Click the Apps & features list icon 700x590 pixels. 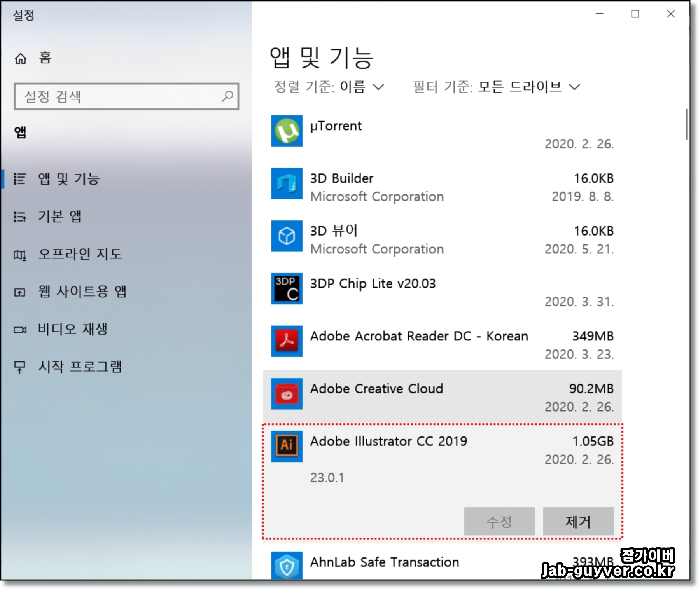(x=20, y=179)
